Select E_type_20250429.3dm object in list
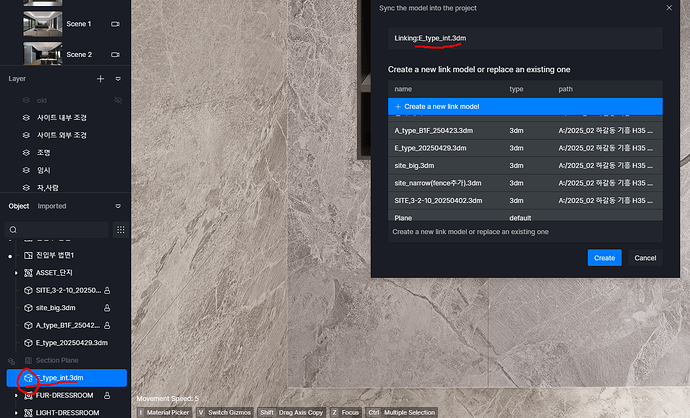The width and height of the screenshot is (690, 418). click(72, 343)
